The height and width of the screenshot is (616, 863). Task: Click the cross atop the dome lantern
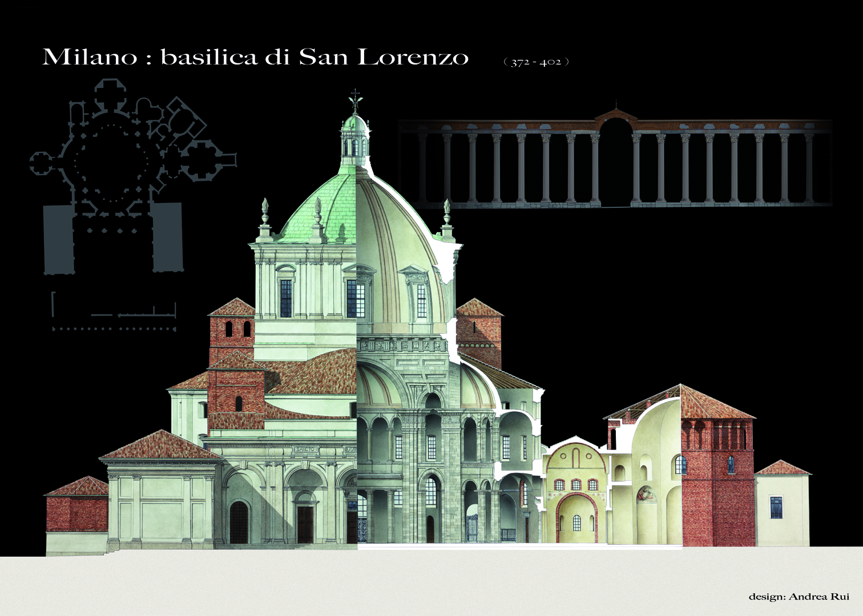tap(356, 96)
